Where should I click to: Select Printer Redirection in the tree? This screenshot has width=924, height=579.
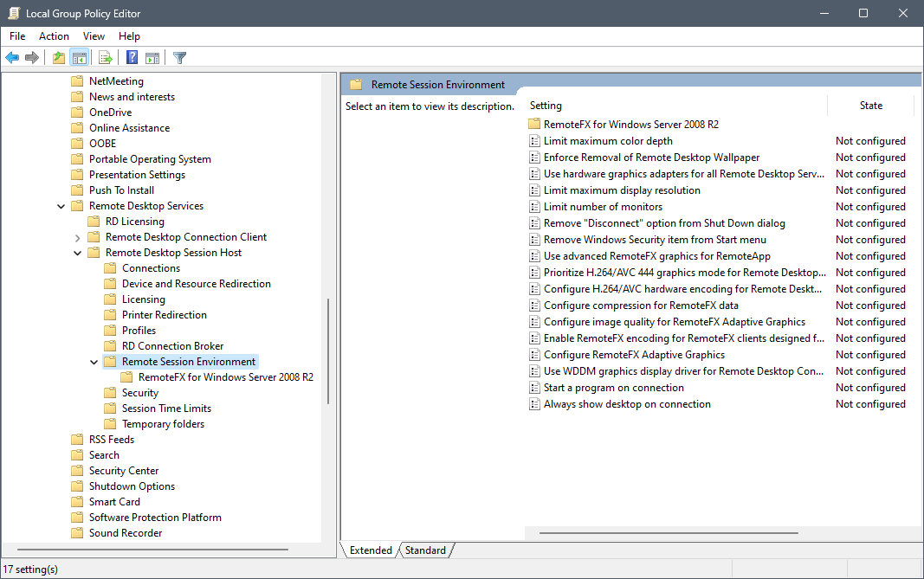point(165,315)
